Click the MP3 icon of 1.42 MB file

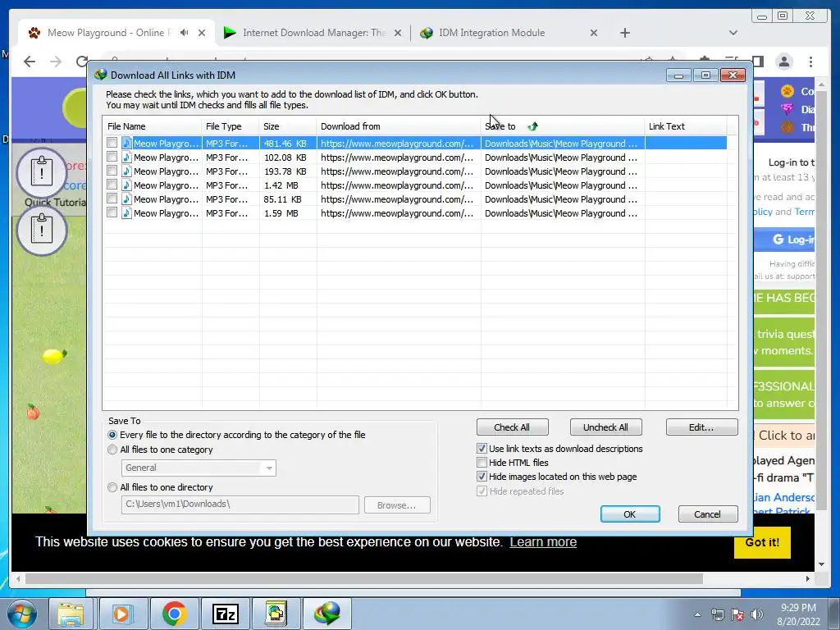pyautogui.click(x=126, y=185)
